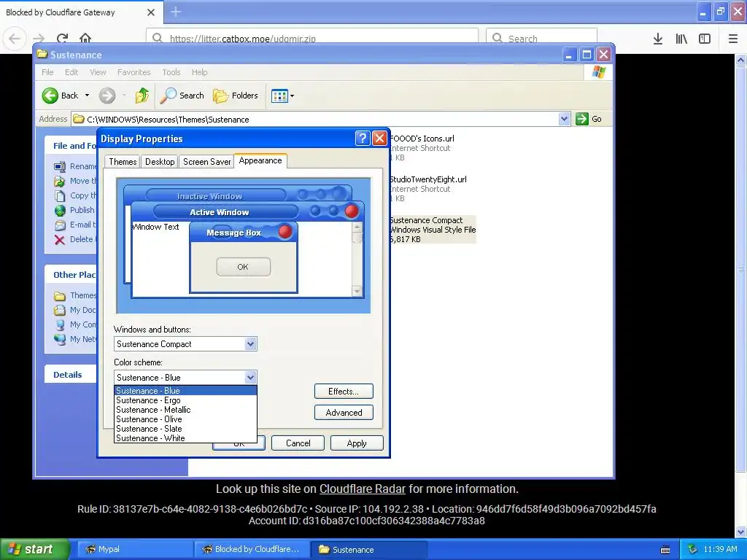Screen dimensions: 747x560
Task: Expand Windows and buttons dropdown
Action: point(251,344)
